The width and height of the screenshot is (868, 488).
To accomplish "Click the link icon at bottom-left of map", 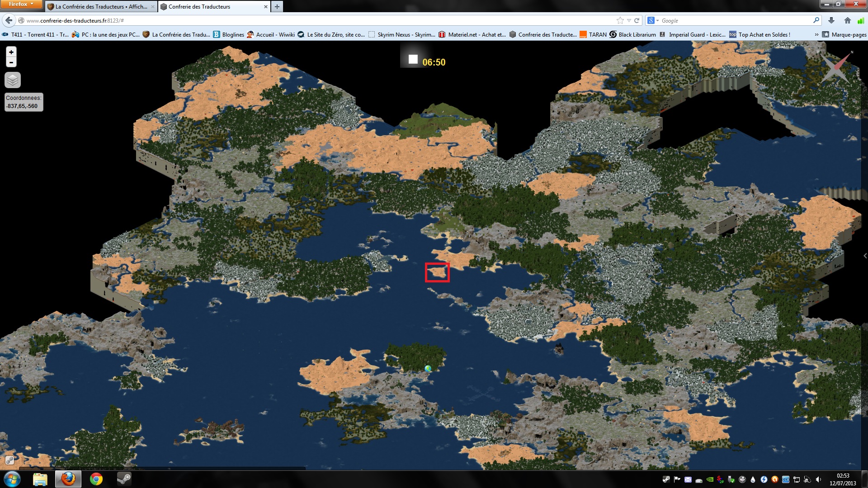I will (x=9, y=460).
